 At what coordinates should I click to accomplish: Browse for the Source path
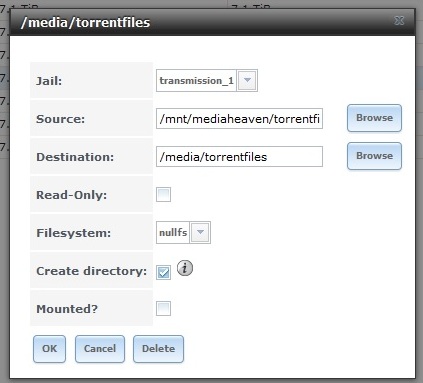click(x=374, y=118)
